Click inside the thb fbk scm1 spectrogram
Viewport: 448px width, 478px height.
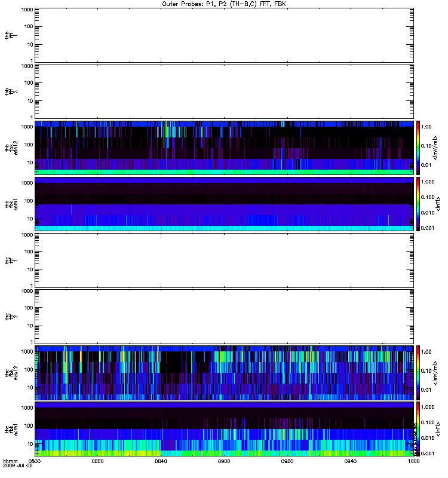[224, 204]
